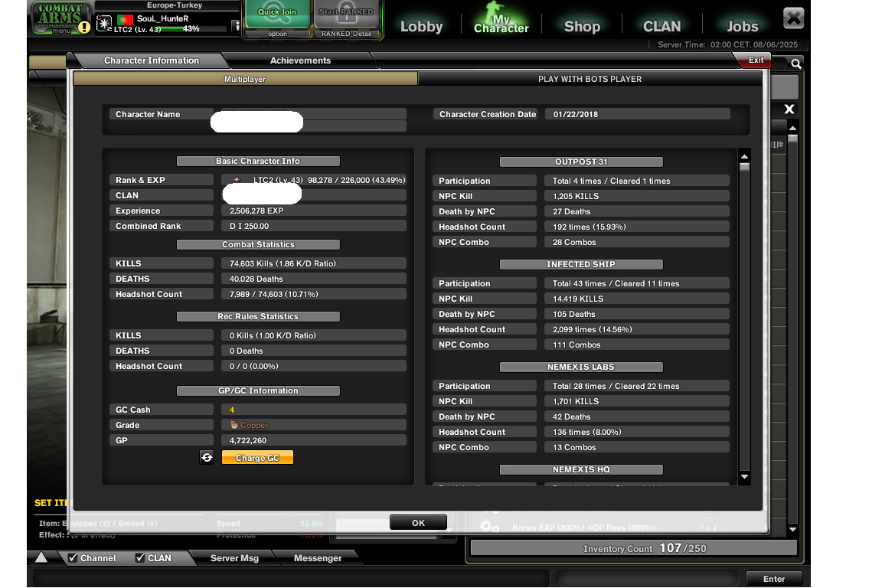Click the Charge GC button
Screen dimensions: 882x588
pyautogui.click(x=257, y=457)
